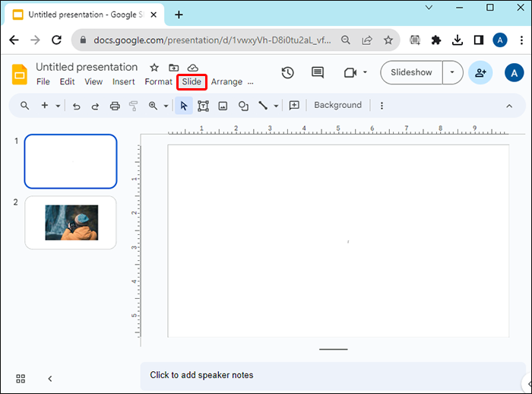
Task: Undo the last action
Action: [x=76, y=106]
